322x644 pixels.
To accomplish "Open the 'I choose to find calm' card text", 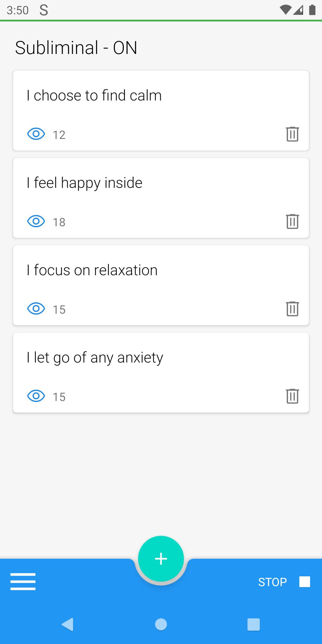I will [94, 96].
